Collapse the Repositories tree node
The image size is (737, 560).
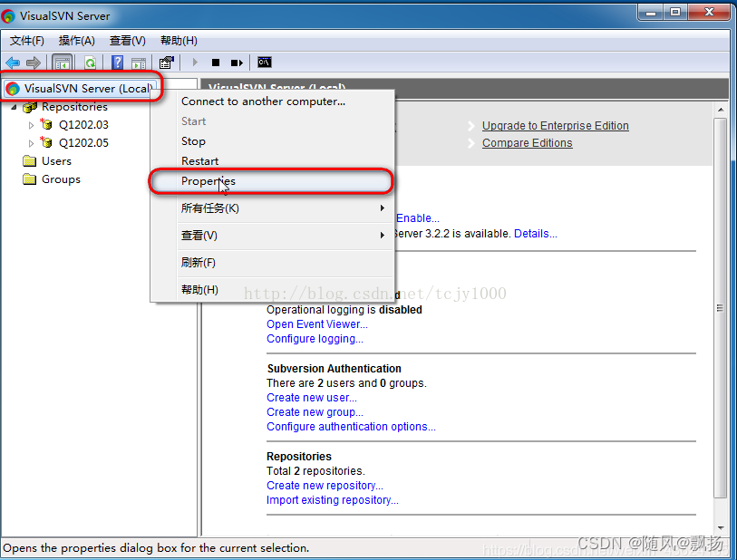pos(15,107)
